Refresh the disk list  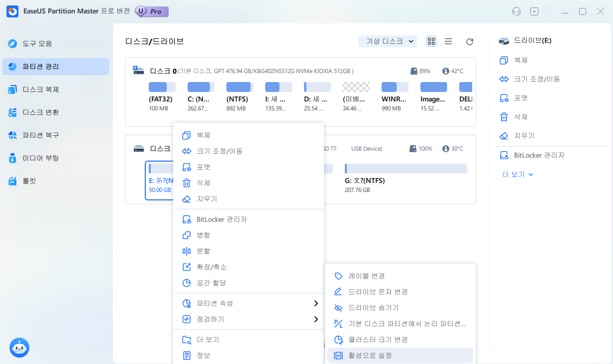pos(469,41)
